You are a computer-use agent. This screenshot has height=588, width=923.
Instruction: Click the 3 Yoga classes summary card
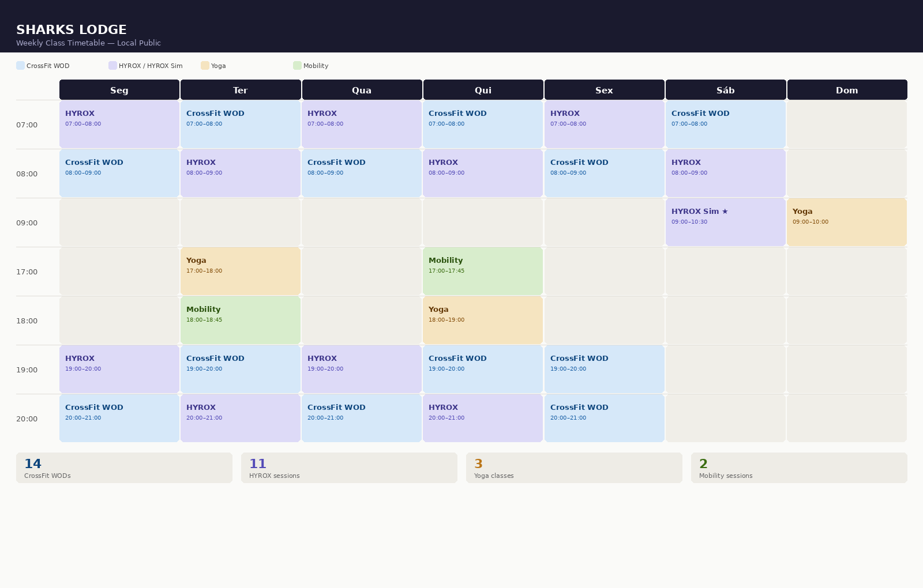point(574,468)
